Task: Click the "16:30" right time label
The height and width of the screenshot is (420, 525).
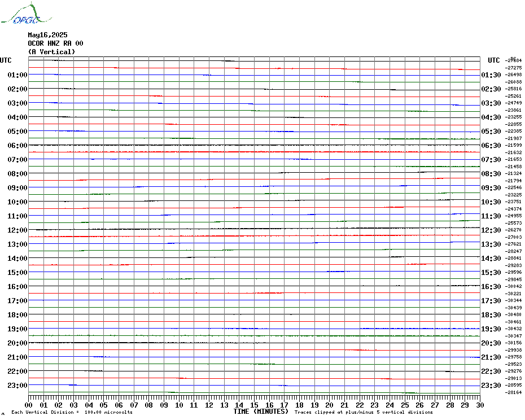Action: coord(491,286)
